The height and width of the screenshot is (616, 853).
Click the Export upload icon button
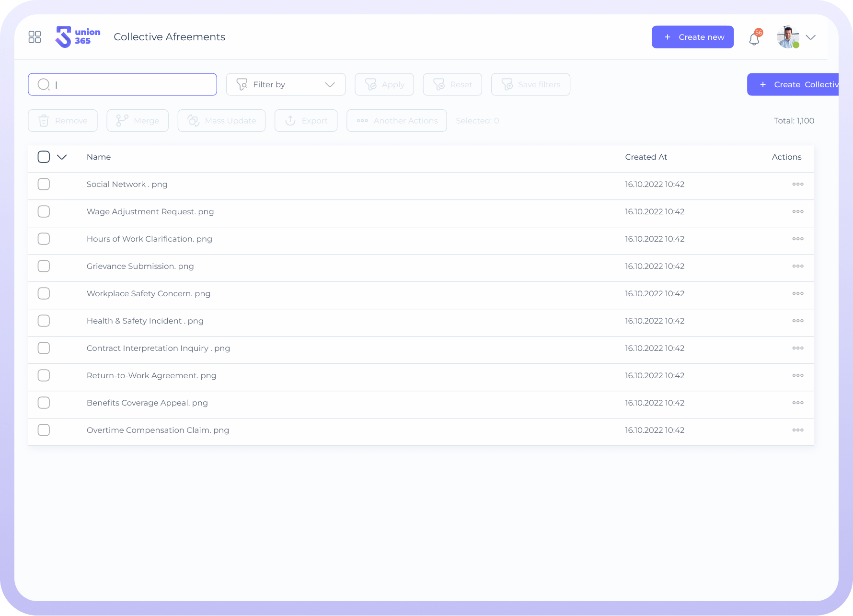pos(306,121)
